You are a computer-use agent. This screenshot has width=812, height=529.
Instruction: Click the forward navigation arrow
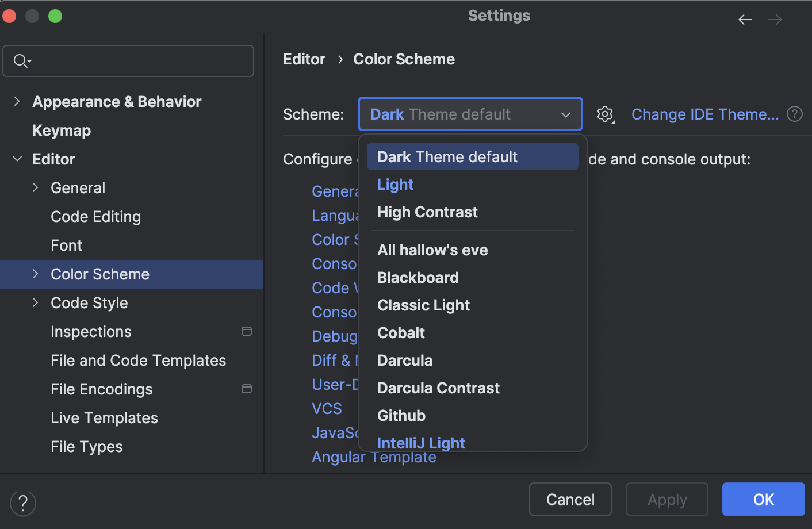pyautogui.click(x=775, y=19)
